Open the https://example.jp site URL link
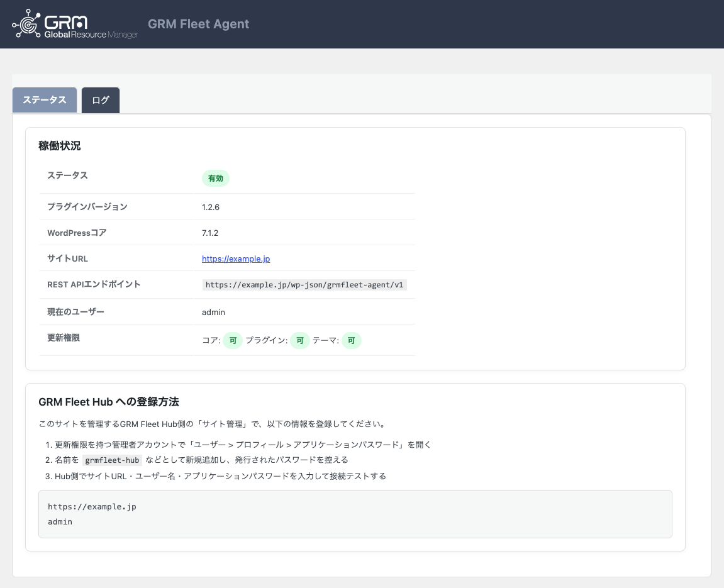The image size is (724, 588). (x=236, y=259)
